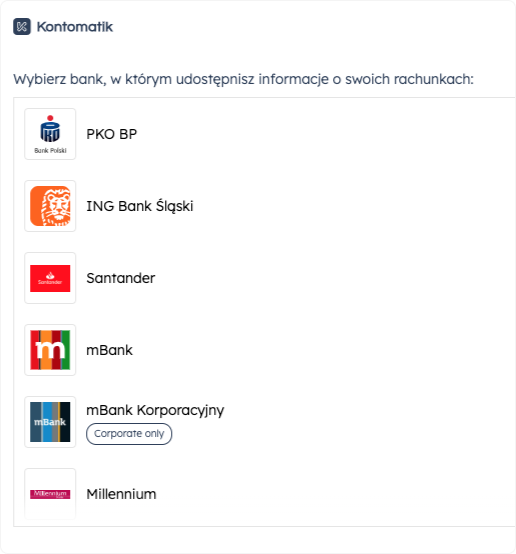
Task: Select mBank Korporacyjny name label
Action: pos(156,410)
